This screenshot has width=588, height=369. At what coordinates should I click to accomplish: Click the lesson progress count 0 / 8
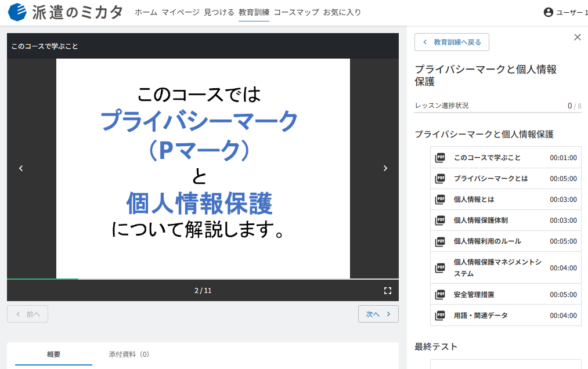[x=574, y=106]
